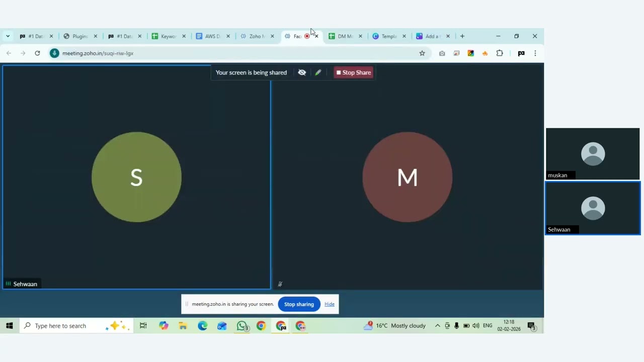Show hidden system tray icons

click(x=438, y=326)
